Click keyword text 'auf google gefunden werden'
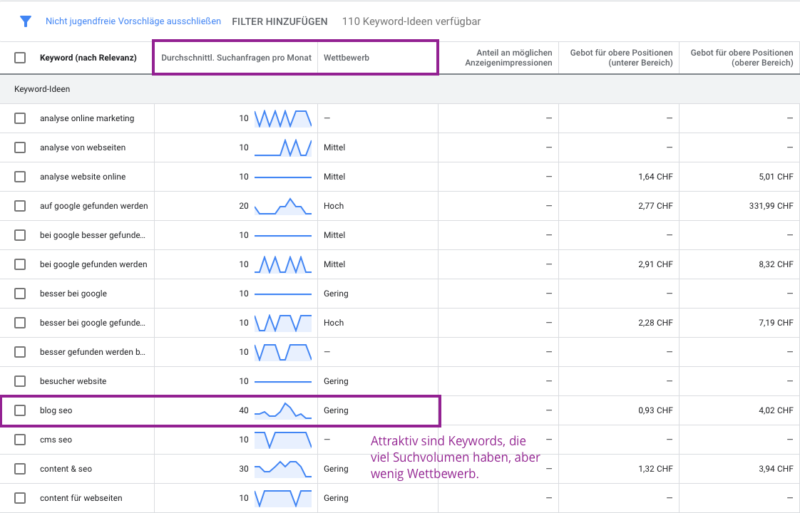The image size is (800, 513). (94, 206)
